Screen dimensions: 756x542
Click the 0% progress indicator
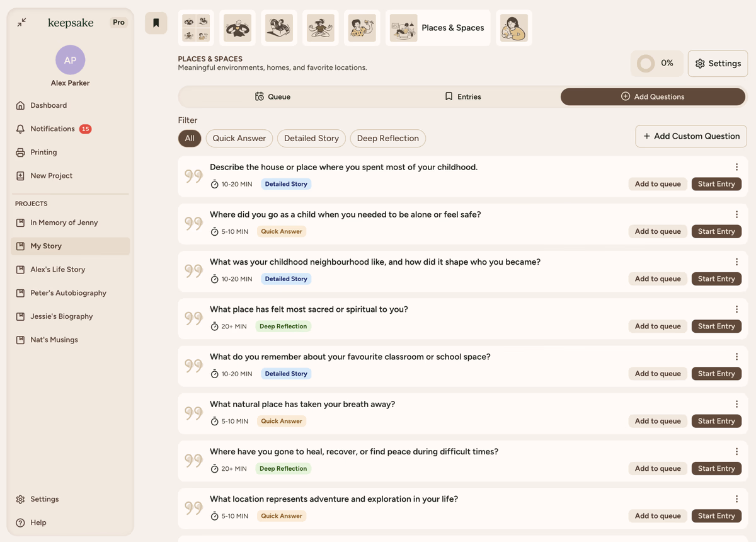coord(656,64)
